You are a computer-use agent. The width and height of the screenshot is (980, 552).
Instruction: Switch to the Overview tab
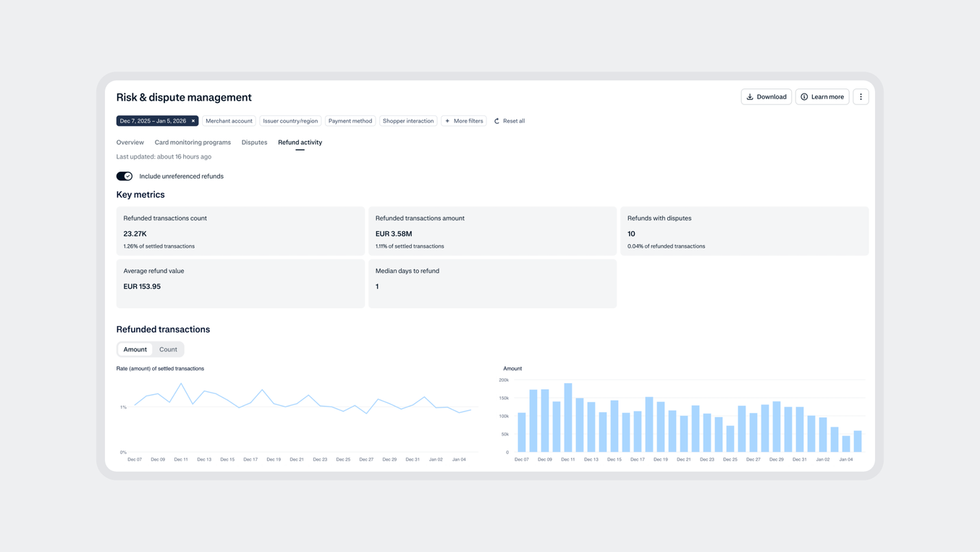point(130,142)
